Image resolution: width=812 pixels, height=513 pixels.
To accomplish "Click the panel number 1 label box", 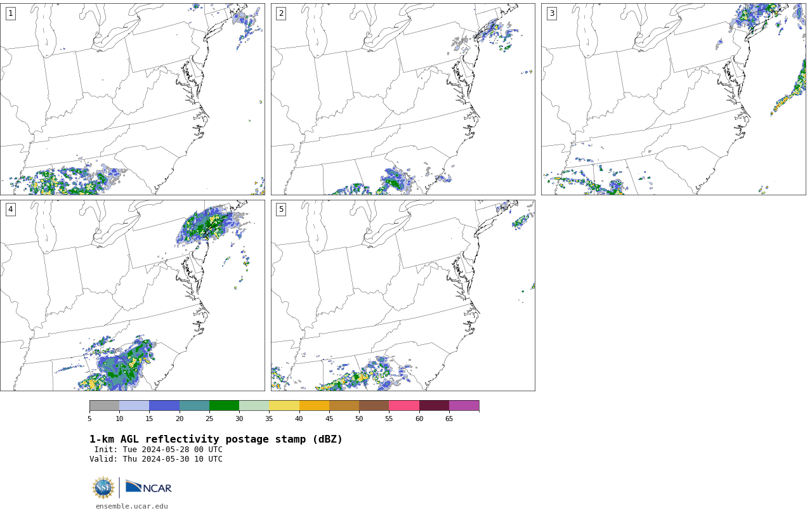I will point(10,13).
